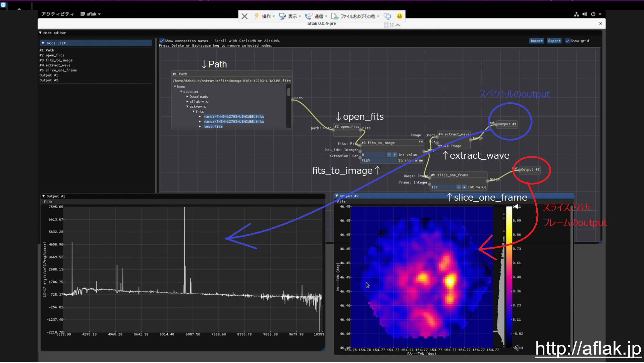
Task: Click the volume speaker tray icon
Action: [x=585, y=14]
